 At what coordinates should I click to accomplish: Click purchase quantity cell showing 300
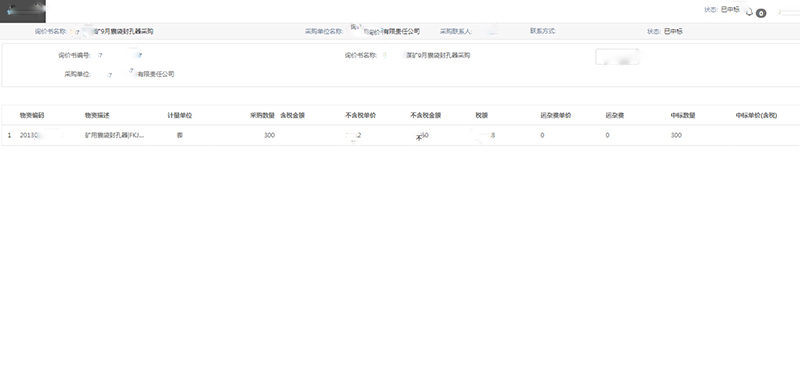pos(269,135)
